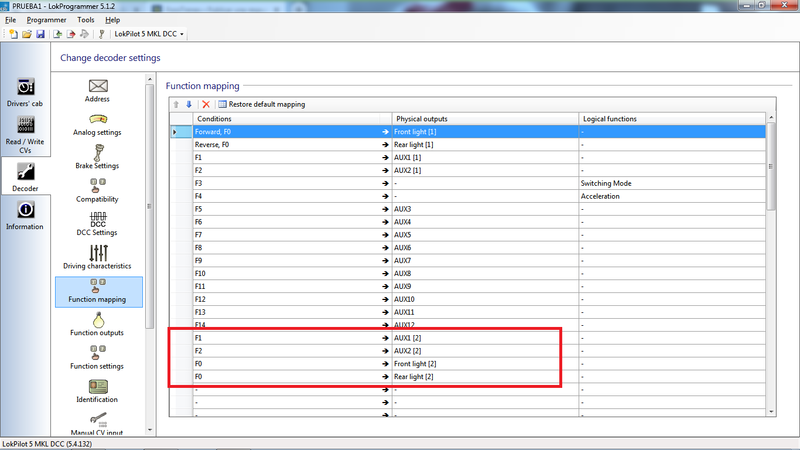Viewport: 800px width, 450px height.
Task: Click mapping table scroll down arrow
Action: tap(771, 411)
